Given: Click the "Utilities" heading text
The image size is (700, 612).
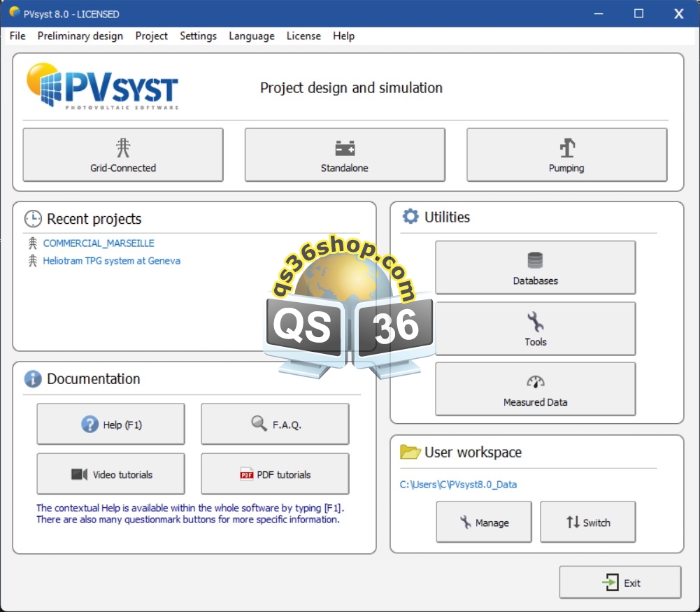Looking at the screenshot, I should pyautogui.click(x=448, y=217).
